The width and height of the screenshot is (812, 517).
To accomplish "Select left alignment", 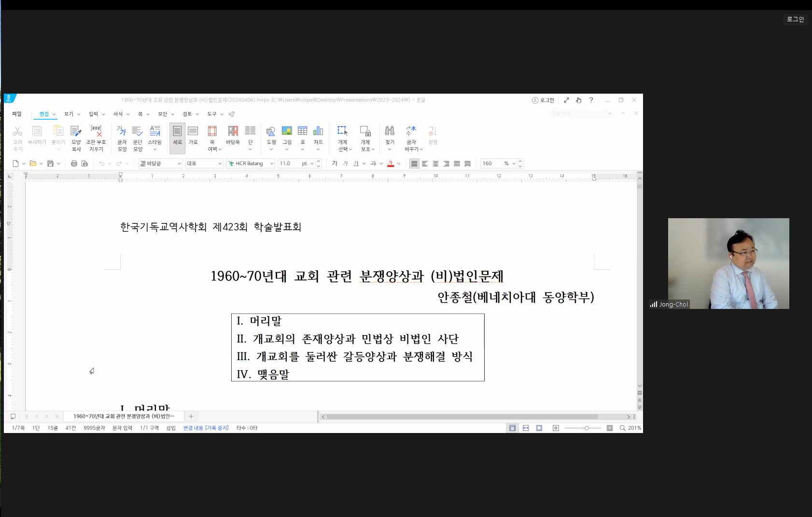I will tap(425, 164).
